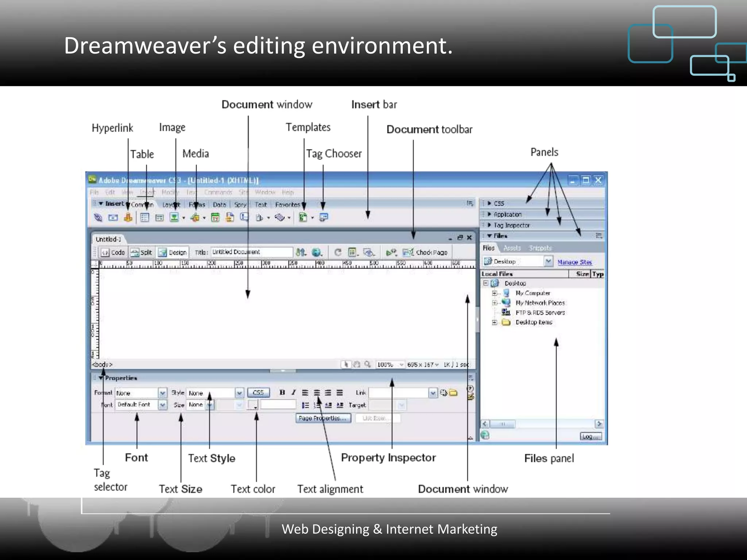The image size is (747, 560).
Task: Click the Templates icon in Insert bar
Action: [303, 218]
